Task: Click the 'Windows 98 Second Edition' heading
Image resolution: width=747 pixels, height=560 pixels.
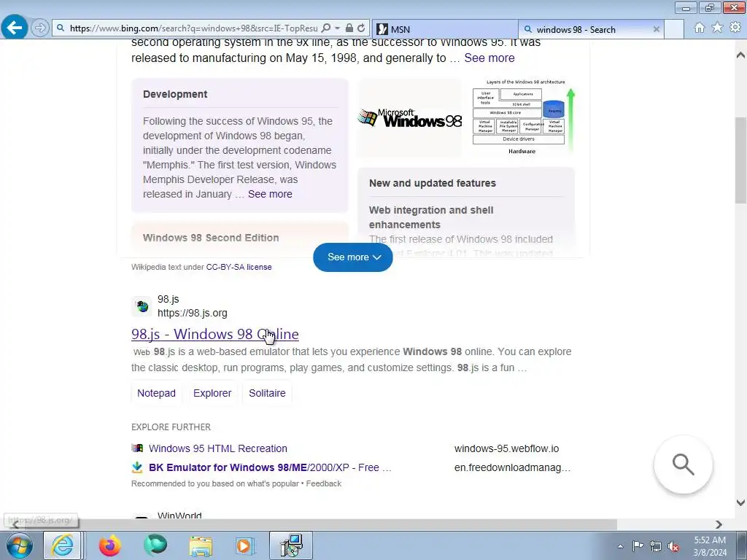Action: 211,238
